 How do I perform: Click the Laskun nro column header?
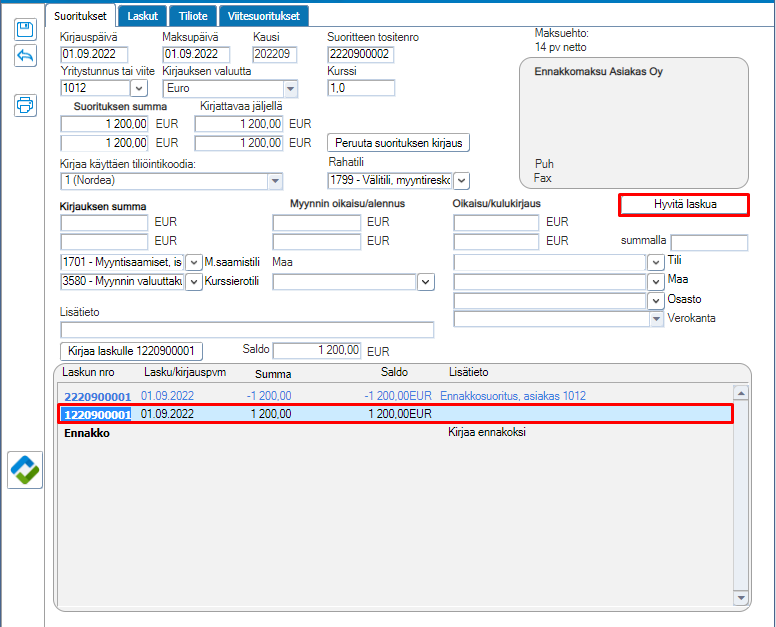point(88,372)
